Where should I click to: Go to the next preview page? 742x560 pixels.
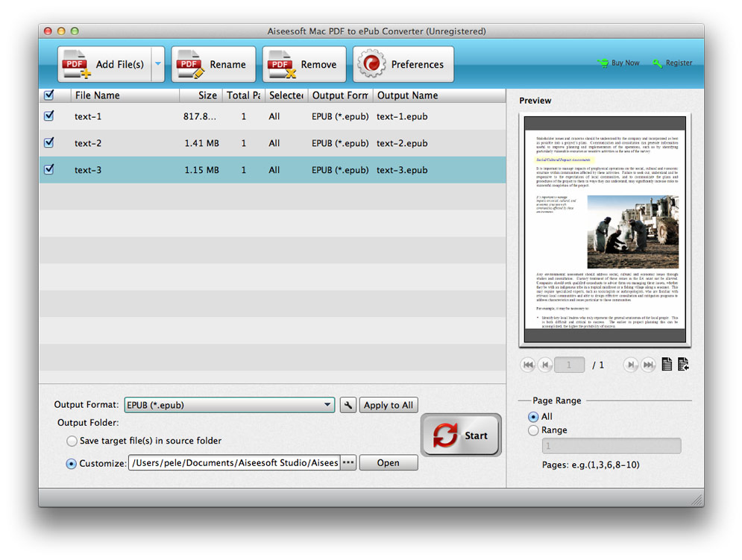(x=630, y=365)
